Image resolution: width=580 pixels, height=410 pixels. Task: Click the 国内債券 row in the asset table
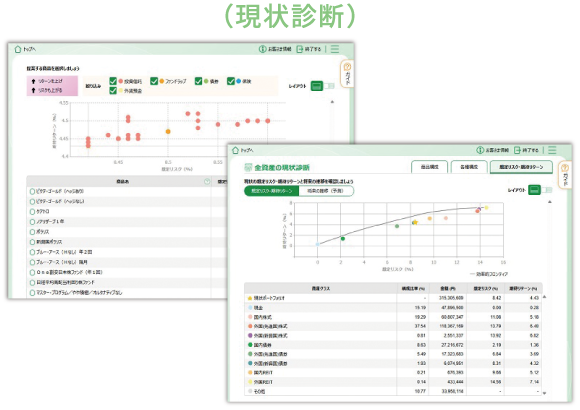click(x=393, y=345)
